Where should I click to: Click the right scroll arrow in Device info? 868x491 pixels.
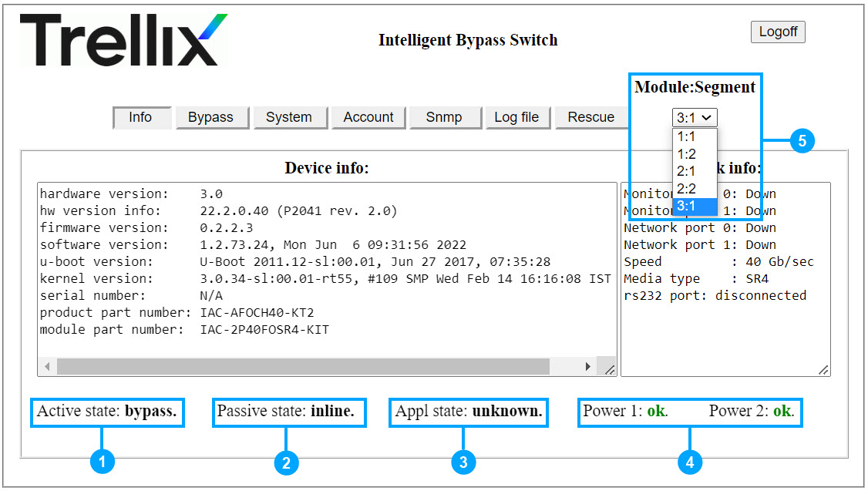pyautogui.click(x=588, y=366)
